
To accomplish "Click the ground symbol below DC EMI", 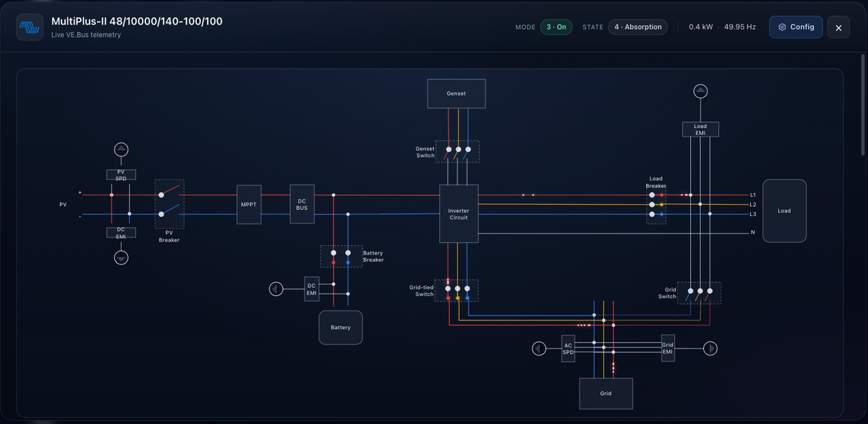I will point(122,257).
